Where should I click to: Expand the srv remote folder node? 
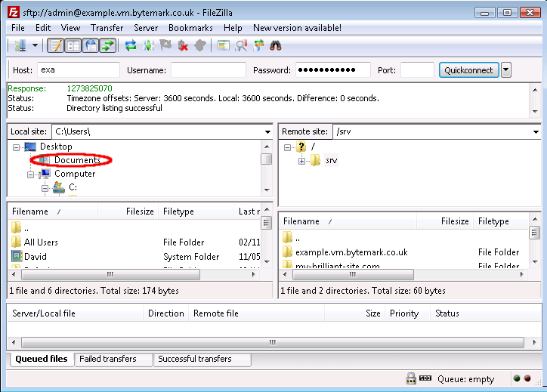coord(301,161)
